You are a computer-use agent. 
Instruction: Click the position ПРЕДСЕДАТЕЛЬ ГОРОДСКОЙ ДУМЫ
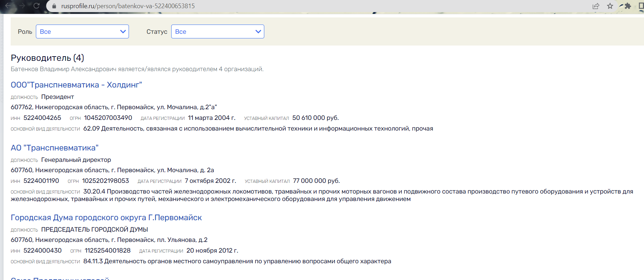pyautogui.click(x=94, y=229)
